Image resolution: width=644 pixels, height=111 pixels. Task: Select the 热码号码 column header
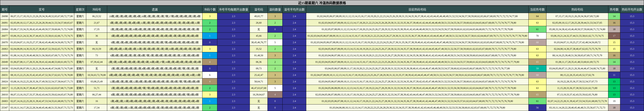[577, 9]
